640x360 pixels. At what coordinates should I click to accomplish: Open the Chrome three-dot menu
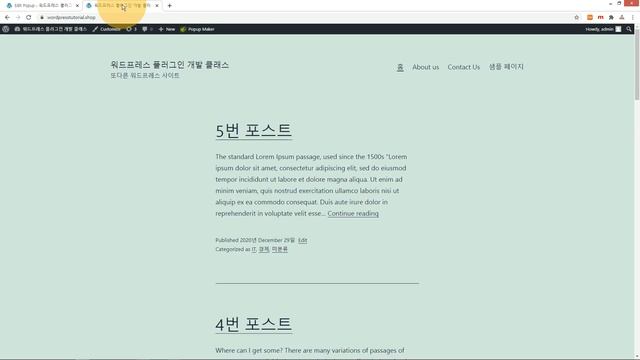click(633, 17)
